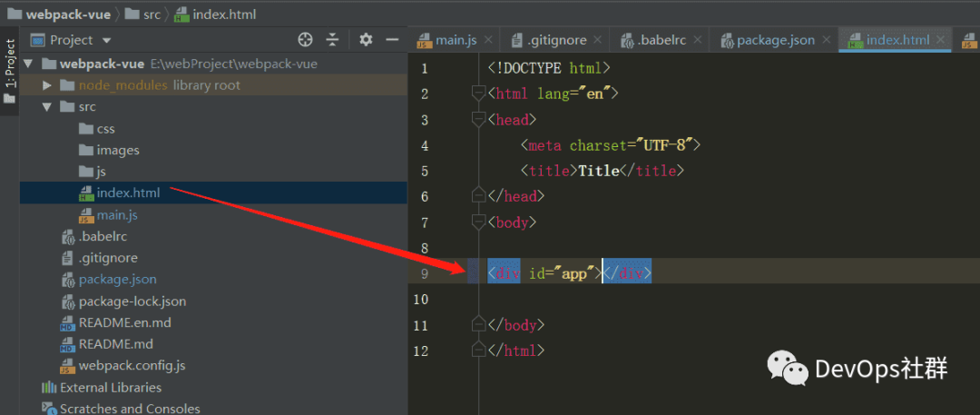This screenshot has width=980, height=415.
Task: Select the css folder
Action: coord(97,129)
